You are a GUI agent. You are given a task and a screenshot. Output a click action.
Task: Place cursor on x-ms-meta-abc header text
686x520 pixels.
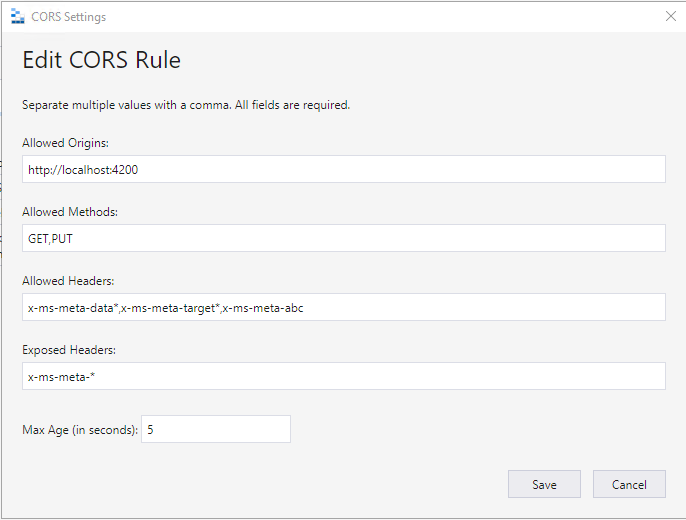point(263,308)
